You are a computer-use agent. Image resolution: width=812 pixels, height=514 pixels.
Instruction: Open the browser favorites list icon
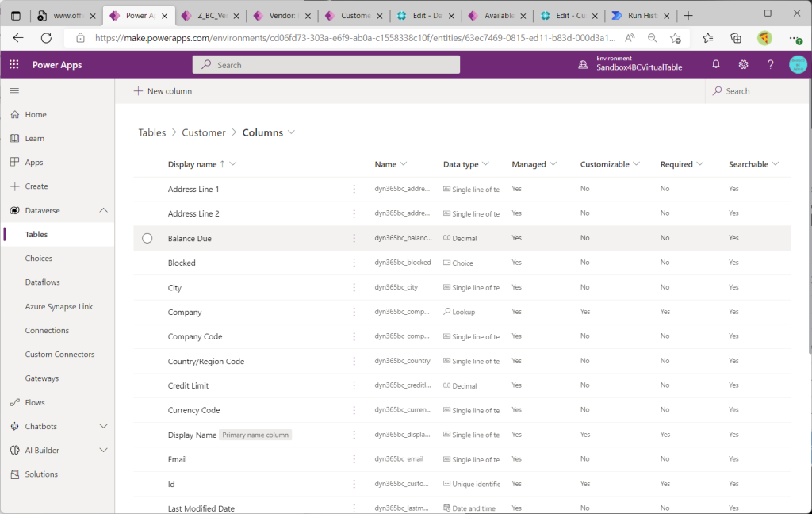pyautogui.click(x=708, y=38)
